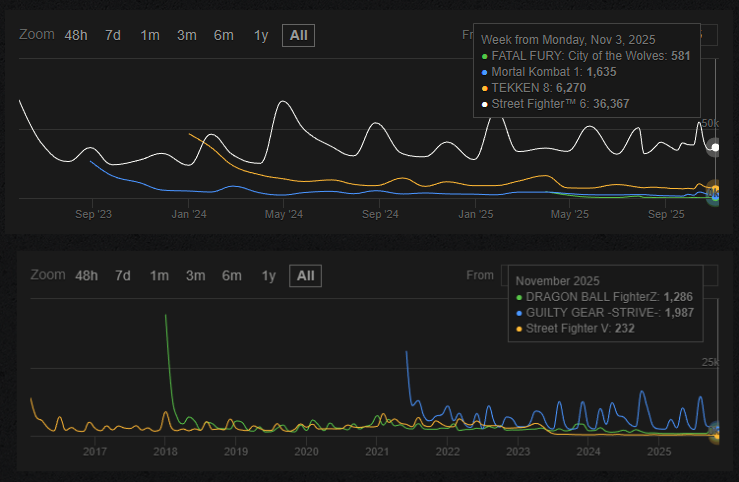Click 'TEKKEN 8: 6,270' tooltip row
The width and height of the screenshot is (739, 482).
[534, 88]
